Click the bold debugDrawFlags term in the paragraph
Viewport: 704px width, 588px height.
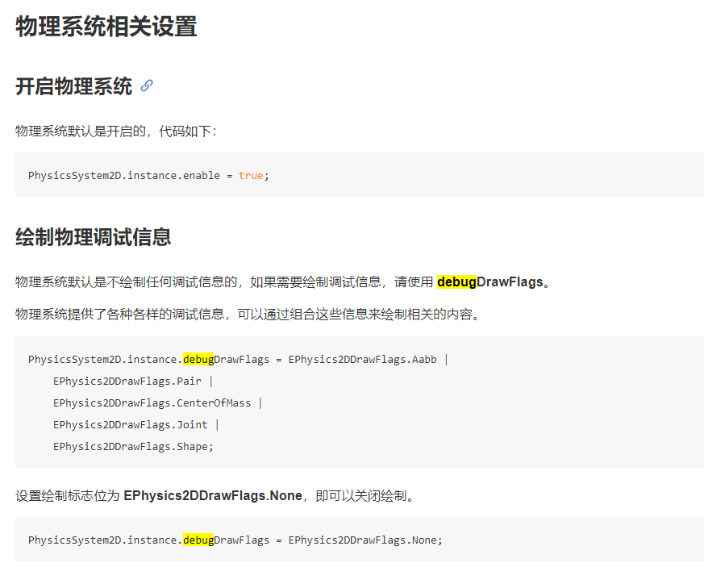tap(489, 281)
